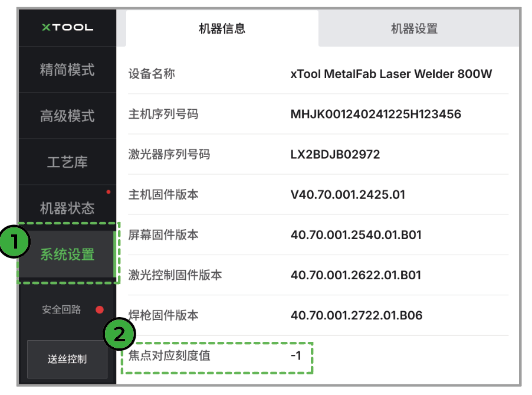
Task: Click the 设备名称 value xTool MetalFab
Action: pos(390,74)
